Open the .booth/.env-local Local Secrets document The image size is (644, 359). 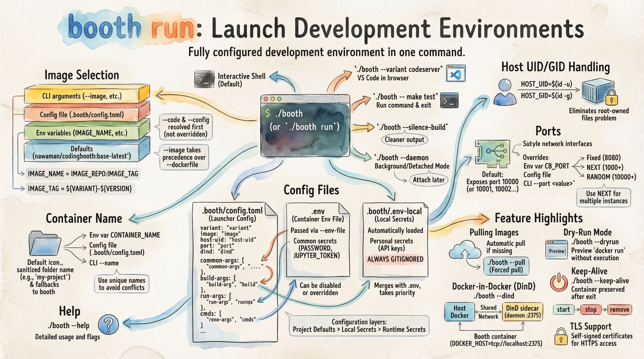pos(395,240)
